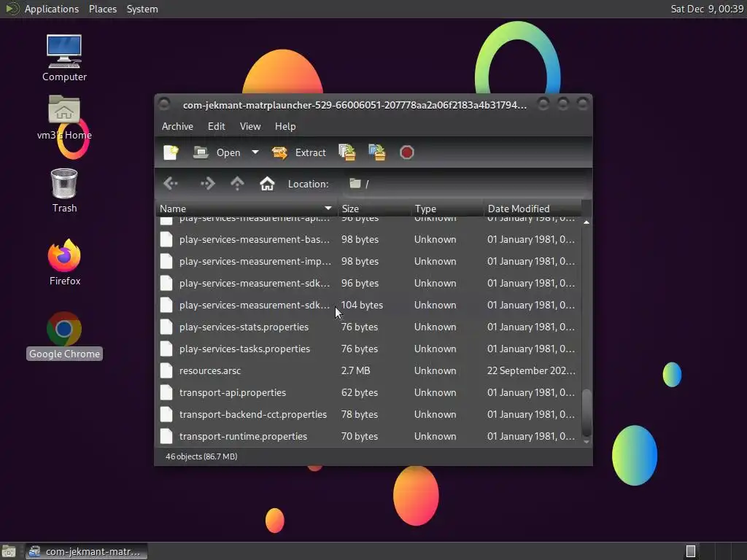Click the Open archive toolbar button
747x560 pixels.
pyautogui.click(x=217, y=152)
